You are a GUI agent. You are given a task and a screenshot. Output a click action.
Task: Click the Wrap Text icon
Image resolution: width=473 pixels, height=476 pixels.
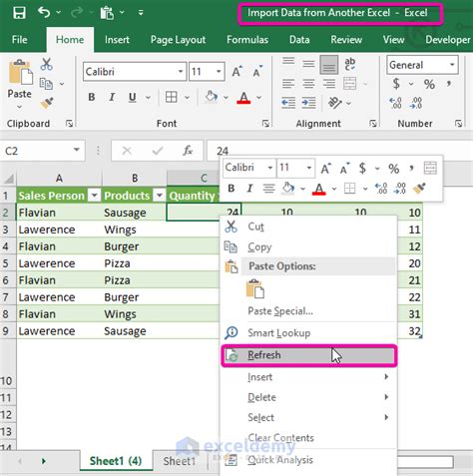[x=349, y=64]
